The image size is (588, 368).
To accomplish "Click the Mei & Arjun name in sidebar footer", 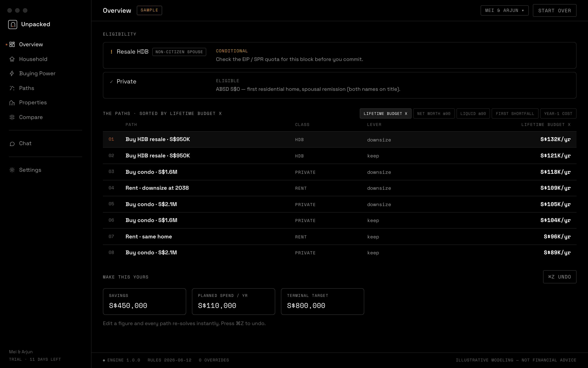I will [x=21, y=352].
